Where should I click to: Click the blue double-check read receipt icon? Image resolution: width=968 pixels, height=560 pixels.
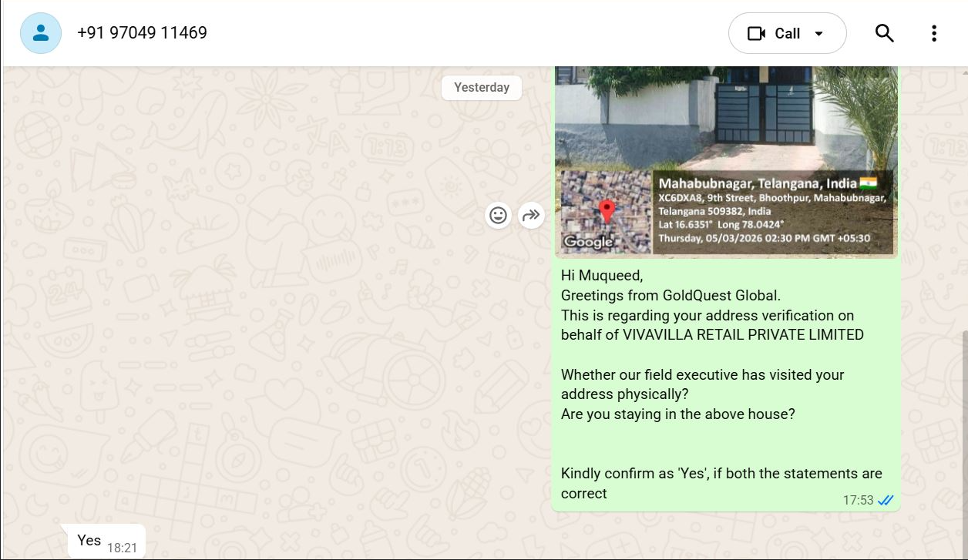click(886, 501)
